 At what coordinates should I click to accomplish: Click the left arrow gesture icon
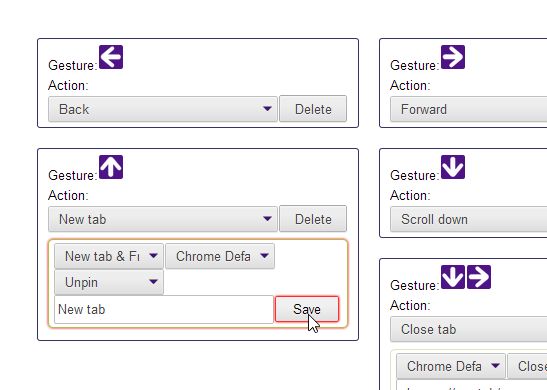(111, 57)
